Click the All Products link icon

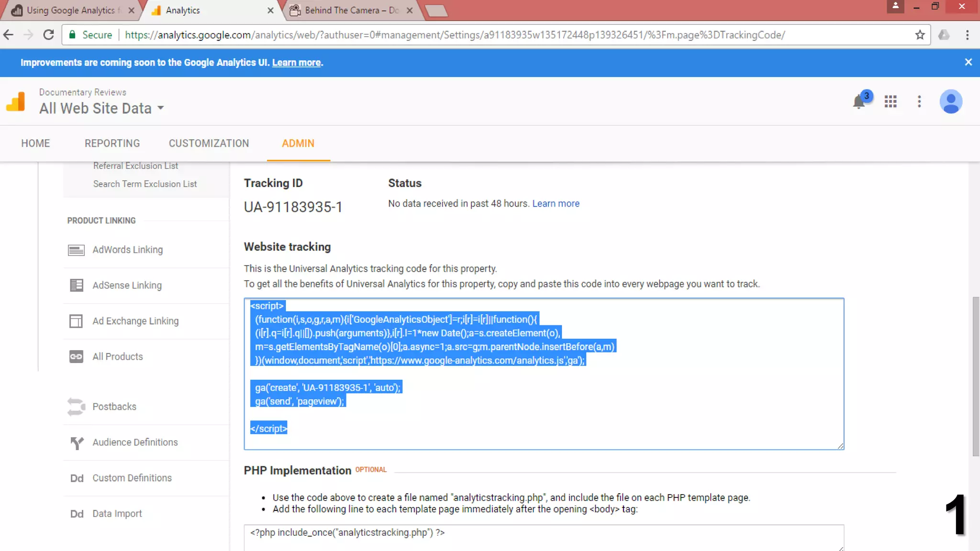pyautogui.click(x=76, y=357)
